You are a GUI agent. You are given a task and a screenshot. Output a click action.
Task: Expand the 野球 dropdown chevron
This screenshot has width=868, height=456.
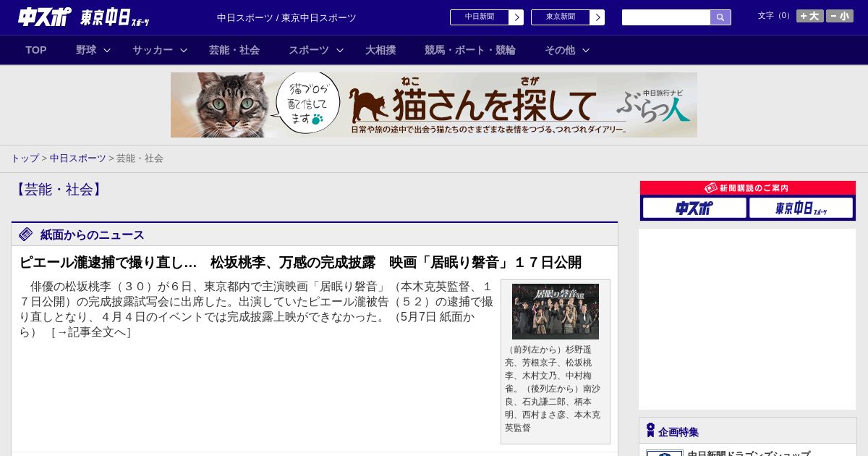[x=107, y=50]
